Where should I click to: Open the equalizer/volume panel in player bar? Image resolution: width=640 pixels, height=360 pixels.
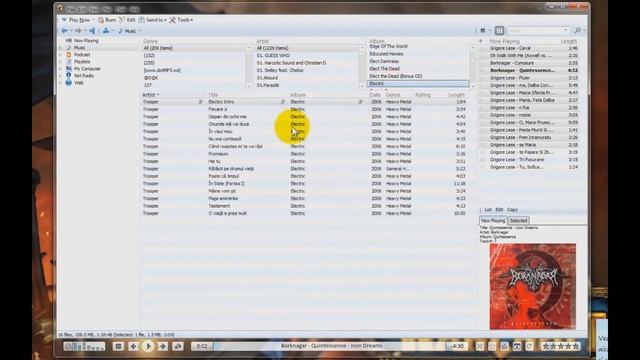(84, 347)
